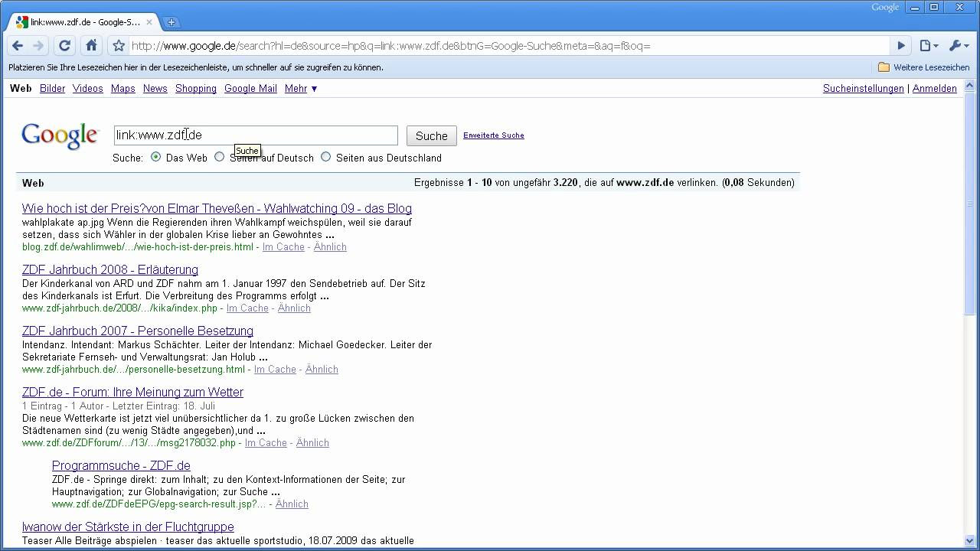Close the link:www.zdf.de tab
The height and width of the screenshot is (551, 980).
149,22
